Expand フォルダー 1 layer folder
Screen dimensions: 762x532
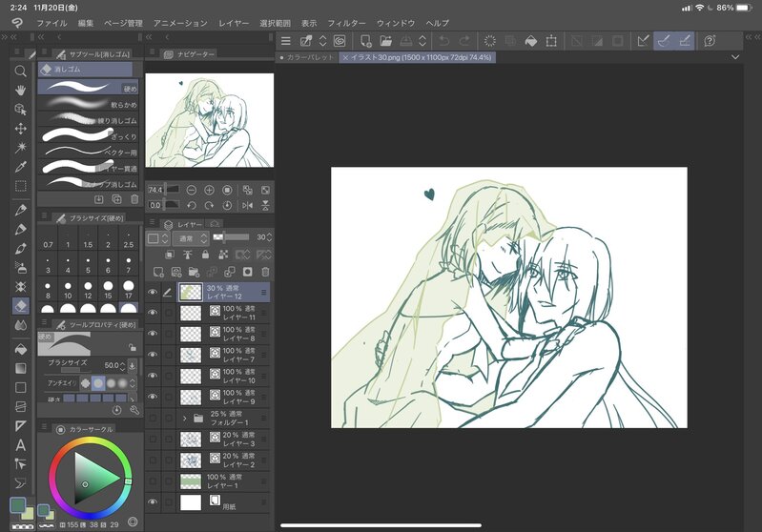[184, 418]
